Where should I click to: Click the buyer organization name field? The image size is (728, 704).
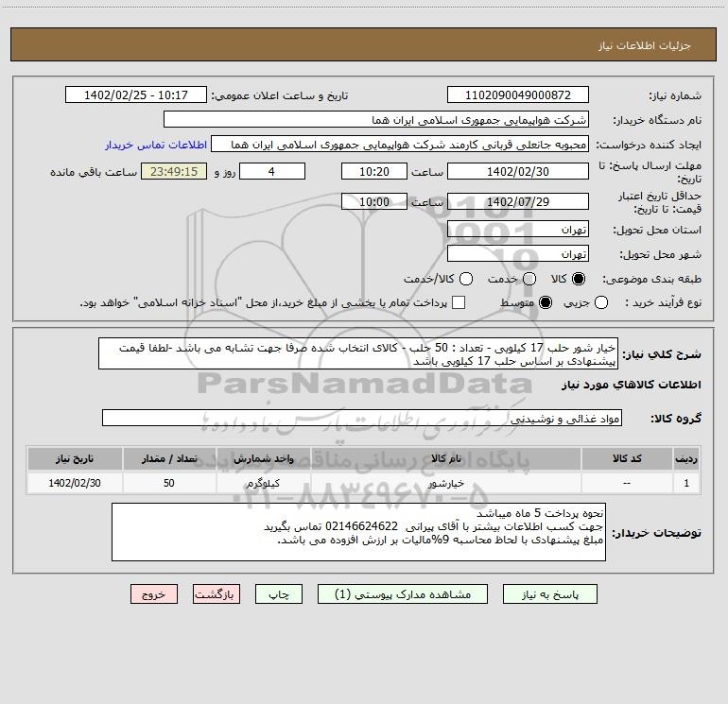point(376,119)
